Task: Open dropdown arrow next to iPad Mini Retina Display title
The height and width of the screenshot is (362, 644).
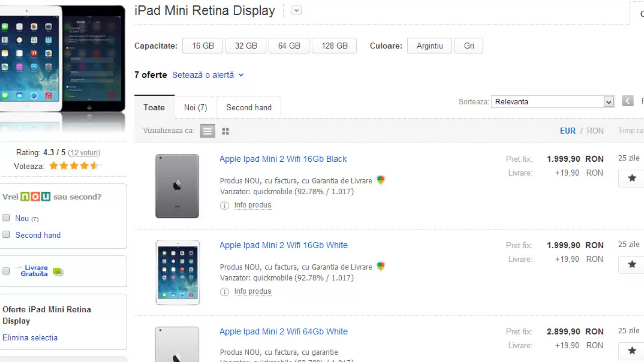Action: pyautogui.click(x=297, y=11)
